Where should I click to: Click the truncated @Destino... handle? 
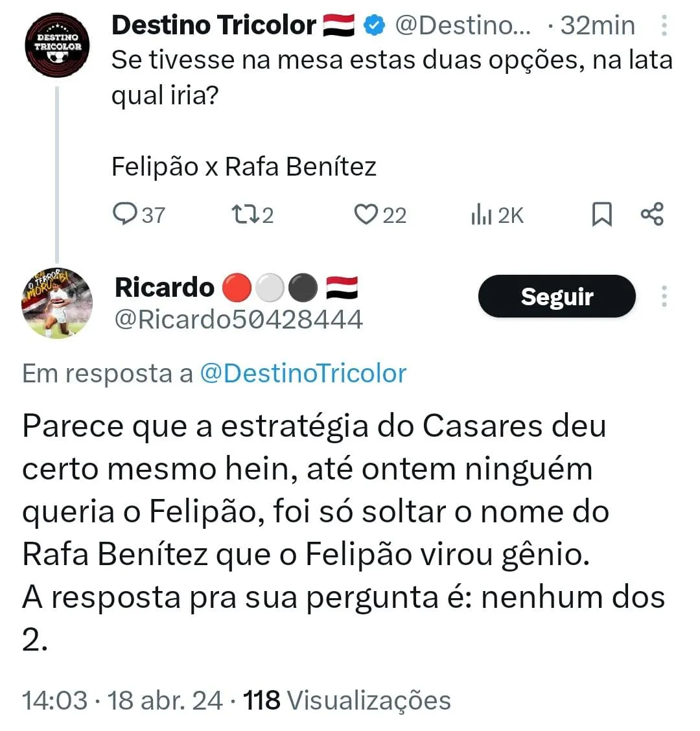click(463, 25)
